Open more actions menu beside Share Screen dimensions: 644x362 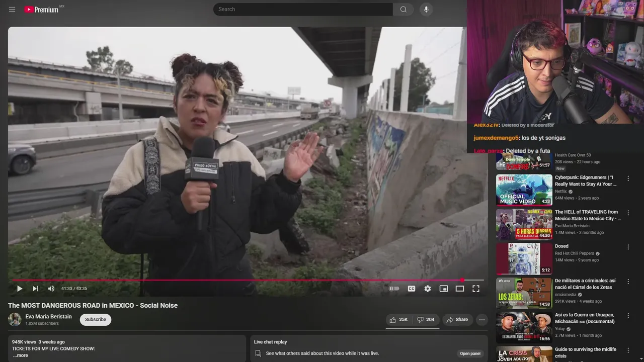point(482,320)
